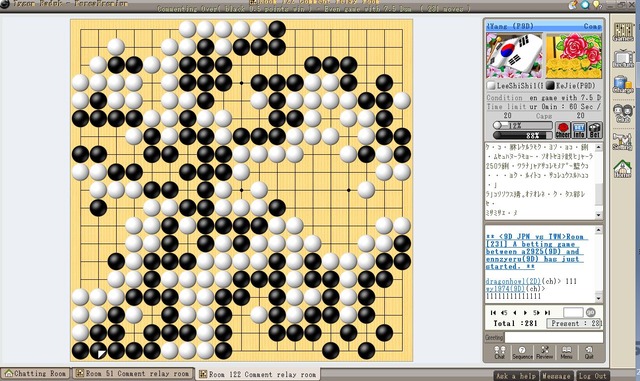Click the 88% black cheer bar
This screenshot has width=640, height=381.
(x=522, y=135)
